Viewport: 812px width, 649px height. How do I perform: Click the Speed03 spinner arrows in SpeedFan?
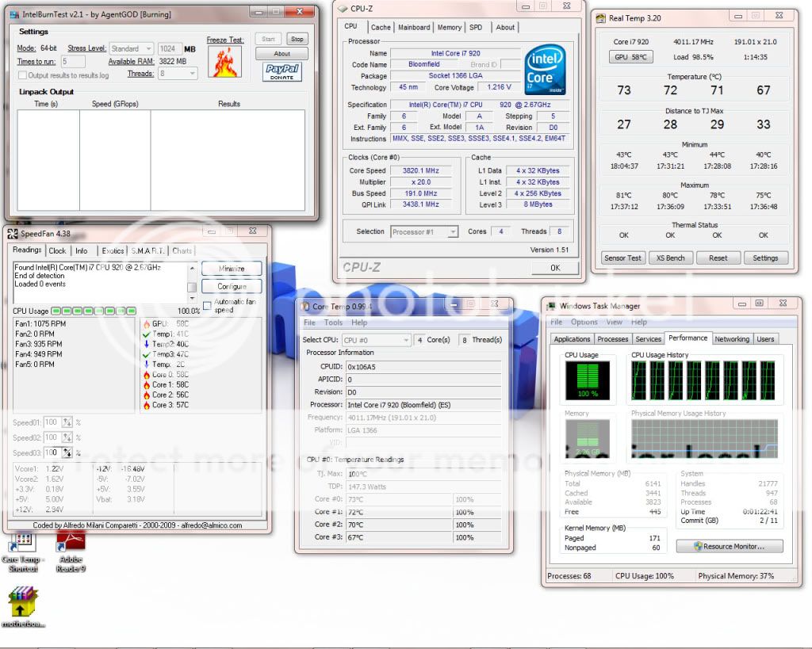(x=67, y=452)
